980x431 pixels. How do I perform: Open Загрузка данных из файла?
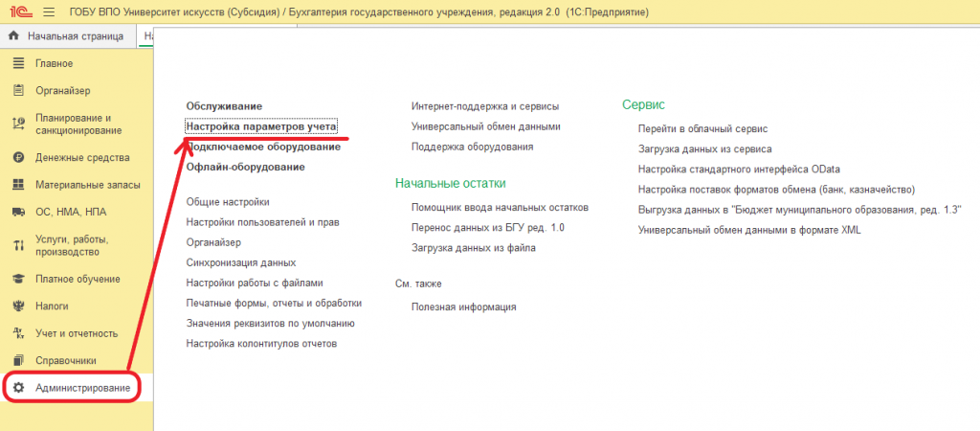[x=474, y=248]
